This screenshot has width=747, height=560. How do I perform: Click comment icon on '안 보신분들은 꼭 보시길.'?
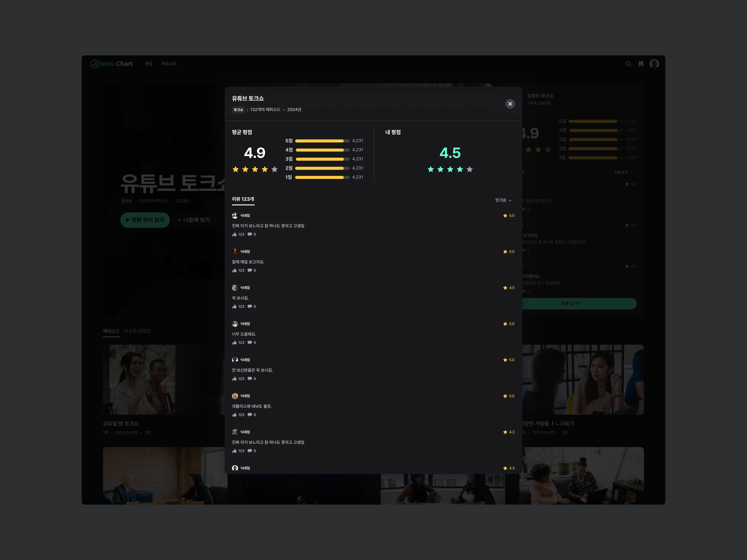(x=249, y=379)
